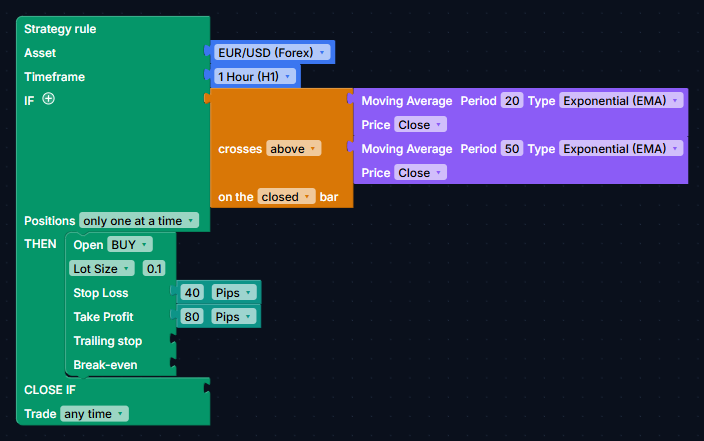The height and width of the screenshot is (441, 704).
Task: Open Type dropdown of Period 50 moving average
Action: [621, 149]
